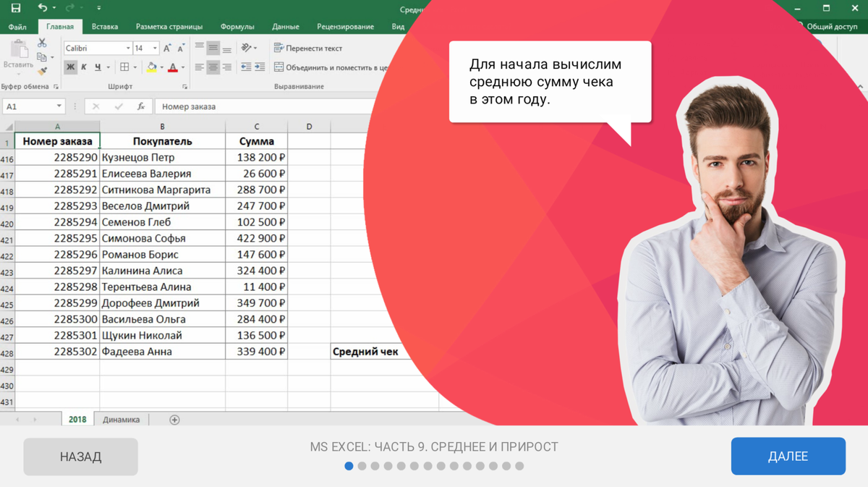
Task: Toggle bold Ж formatting
Action: tap(70, 67)
